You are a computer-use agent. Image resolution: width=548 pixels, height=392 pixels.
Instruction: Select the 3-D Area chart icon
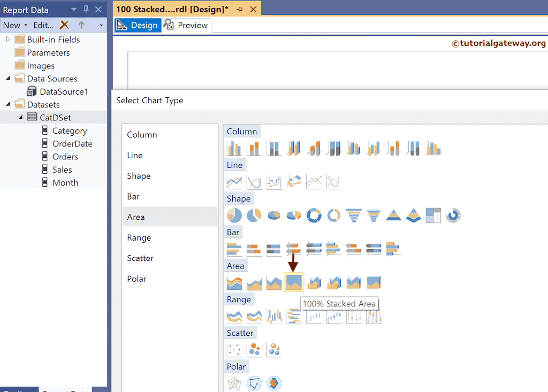314,282
